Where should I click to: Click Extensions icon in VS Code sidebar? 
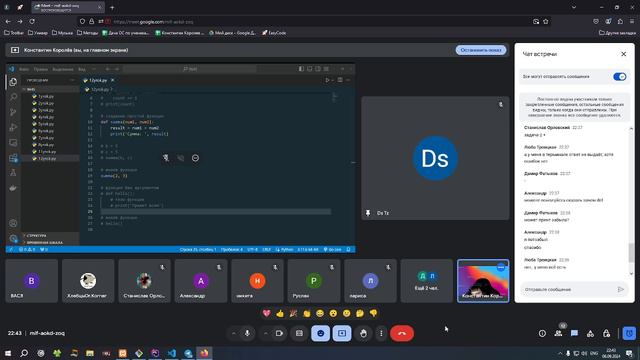(x=13, y=158)
